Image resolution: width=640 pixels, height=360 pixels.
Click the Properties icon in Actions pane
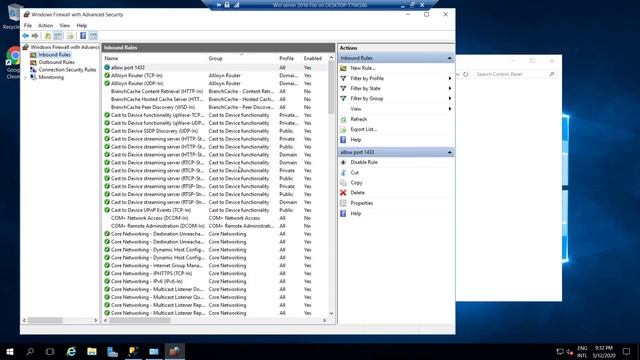(x=343, y=203)
